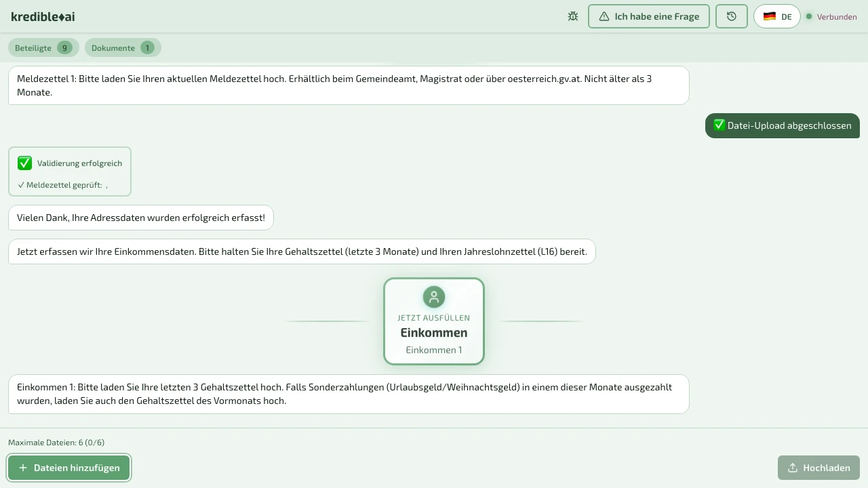This screenshot has height=488, width=868.
Task: Click the bug debug icon
Action: 573,16
